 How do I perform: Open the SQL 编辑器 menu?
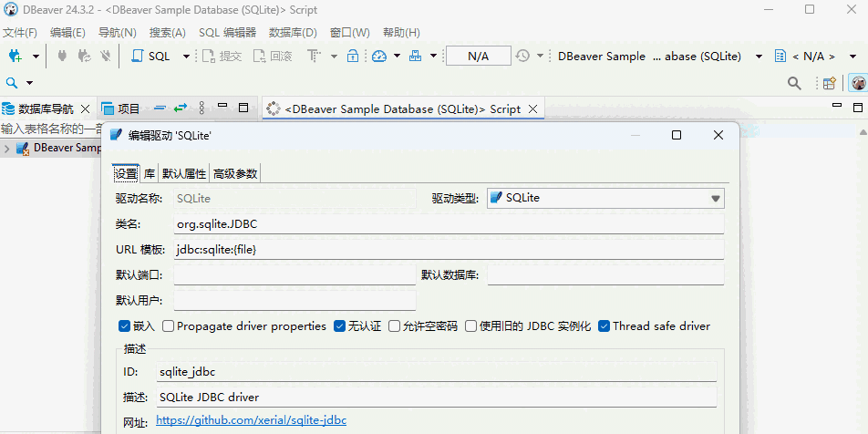pos(228,33)
